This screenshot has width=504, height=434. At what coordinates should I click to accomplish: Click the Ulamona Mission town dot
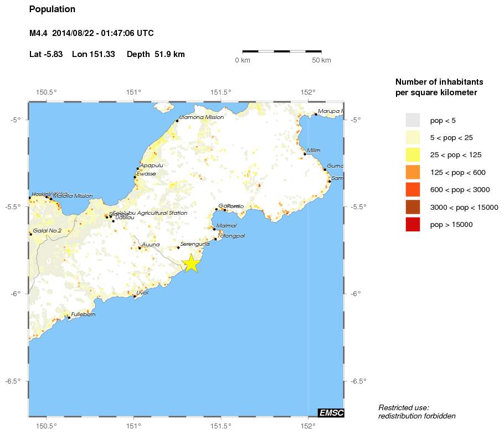click(x=177, y=121)
